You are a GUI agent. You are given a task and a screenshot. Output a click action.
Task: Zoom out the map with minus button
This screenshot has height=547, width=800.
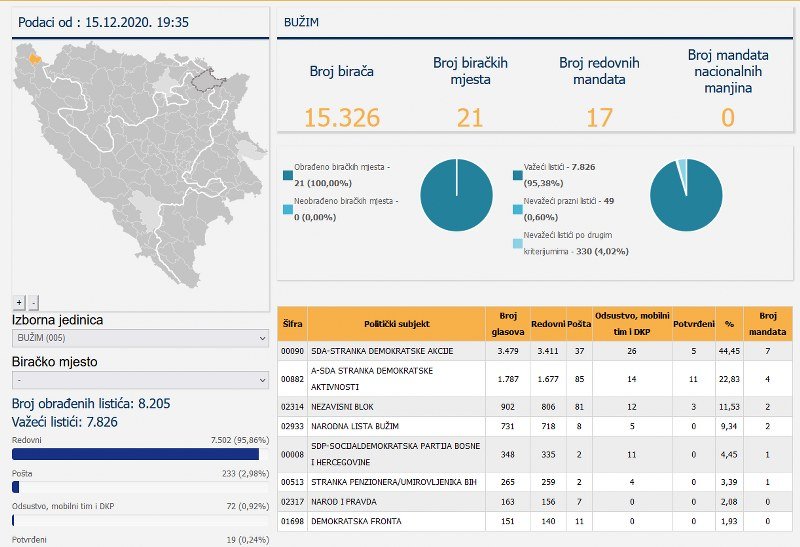33,301
